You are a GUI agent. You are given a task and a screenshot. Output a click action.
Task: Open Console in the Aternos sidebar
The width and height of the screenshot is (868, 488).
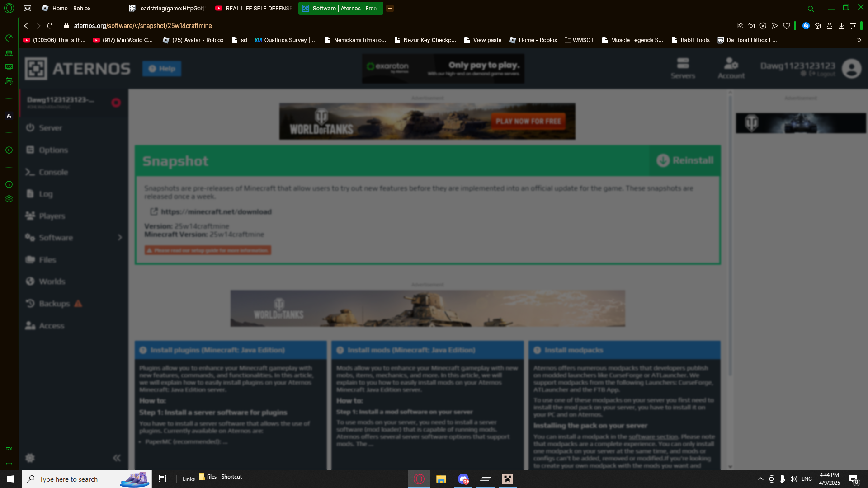[x=73, y=172]
